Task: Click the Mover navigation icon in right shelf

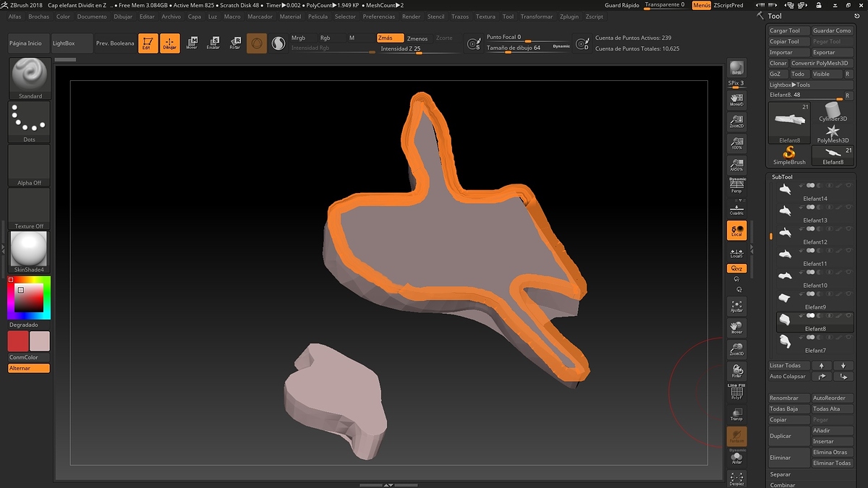Action: click(736, 328)
